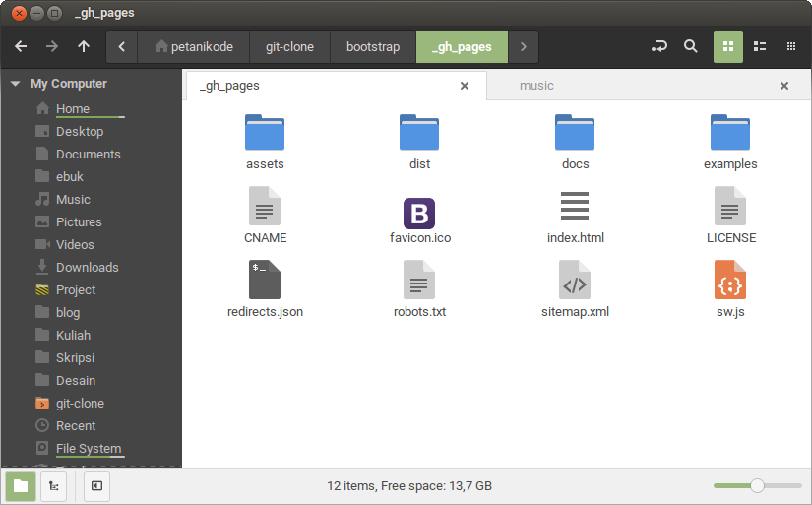
Task: Switch to icon grid view
Action: tap(728, 46)
